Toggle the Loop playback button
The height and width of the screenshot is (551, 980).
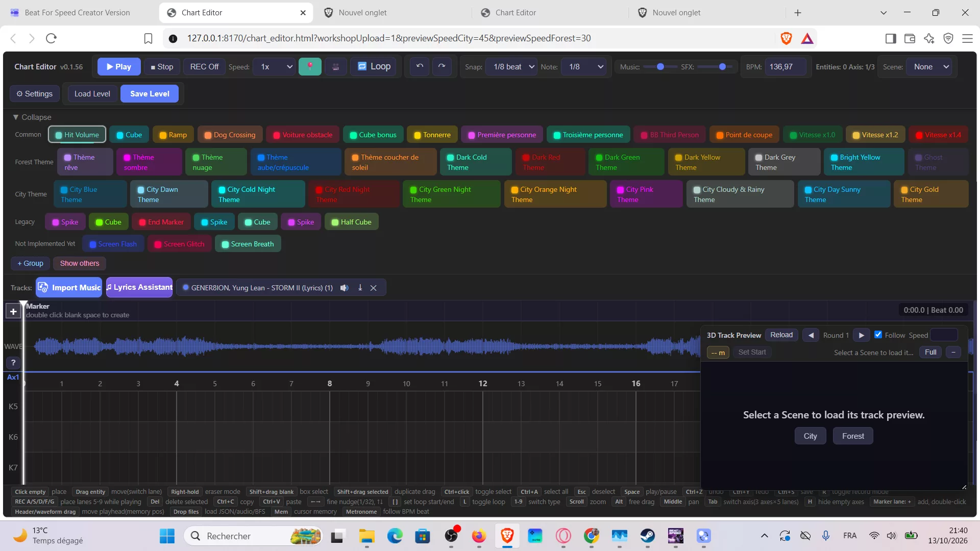pos(374,67)
